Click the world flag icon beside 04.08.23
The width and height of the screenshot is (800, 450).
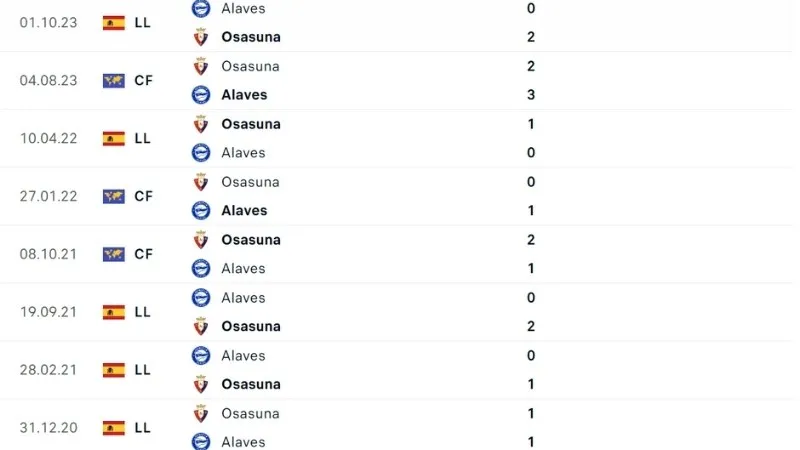[x=113, y=81]
